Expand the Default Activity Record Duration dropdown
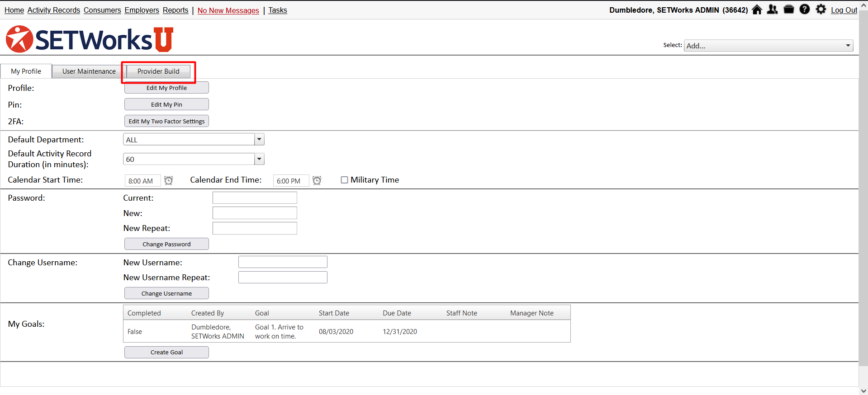 259,159
